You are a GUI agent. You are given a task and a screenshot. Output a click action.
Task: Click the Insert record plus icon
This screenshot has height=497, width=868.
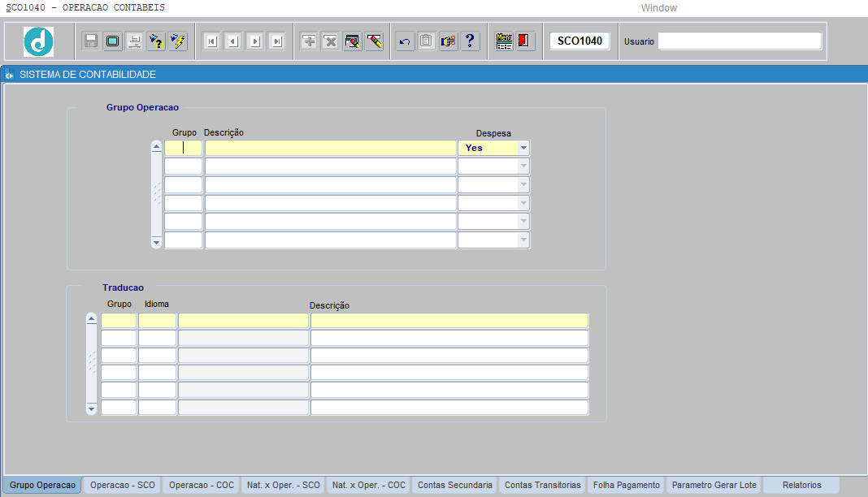[309, 41]
